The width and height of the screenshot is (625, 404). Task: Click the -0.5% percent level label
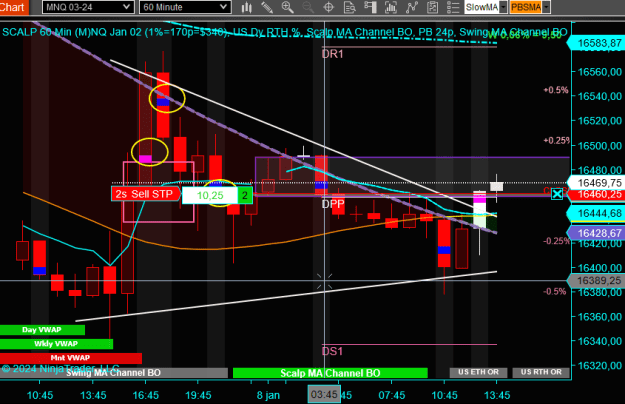click(554, 292)
